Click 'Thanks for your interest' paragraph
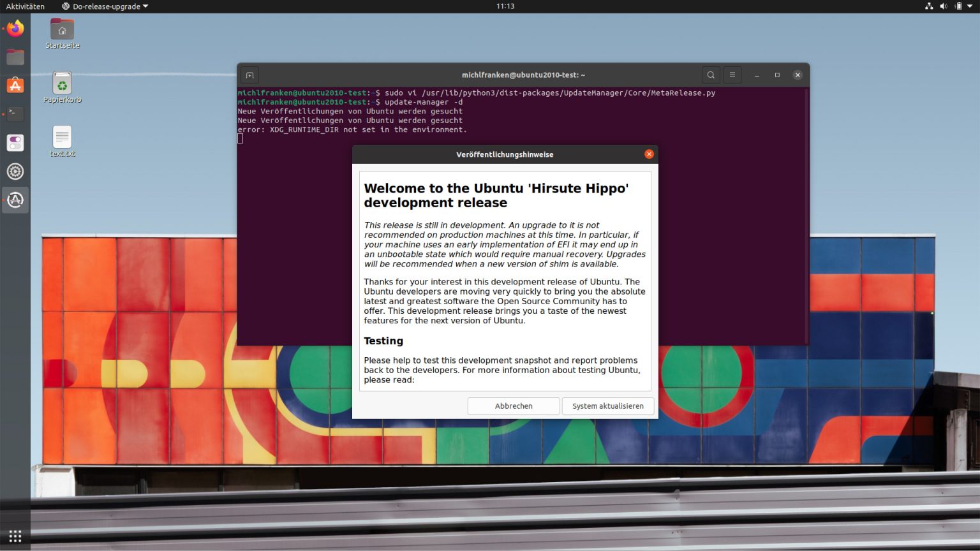The height and width of the screenshot is (551, 980). point(505,301)
